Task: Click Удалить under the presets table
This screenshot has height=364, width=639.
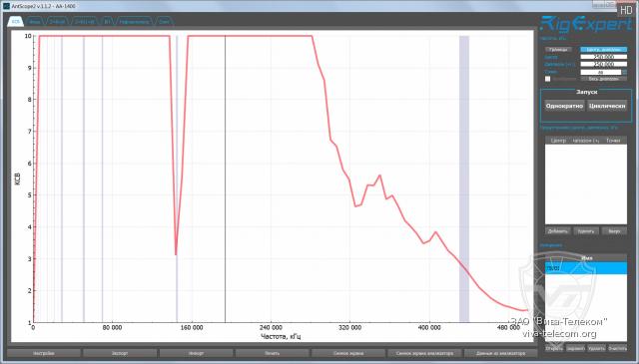Action: (x=586, y=230)
